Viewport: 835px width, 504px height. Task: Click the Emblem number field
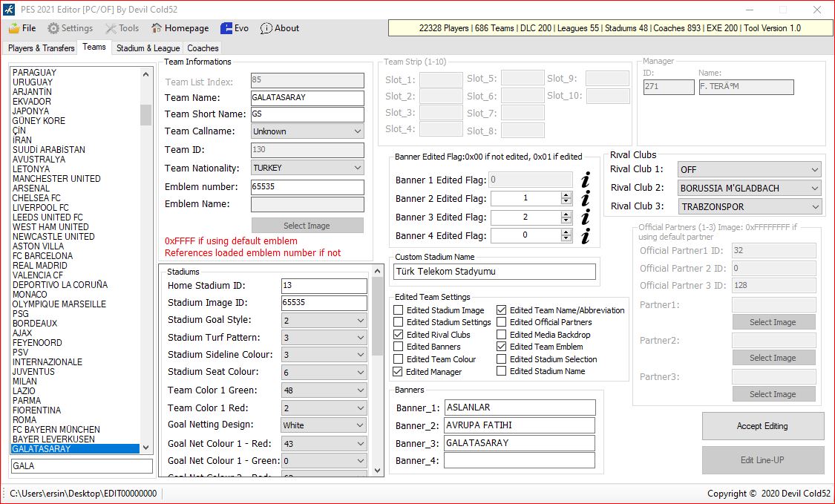(307, 186)
